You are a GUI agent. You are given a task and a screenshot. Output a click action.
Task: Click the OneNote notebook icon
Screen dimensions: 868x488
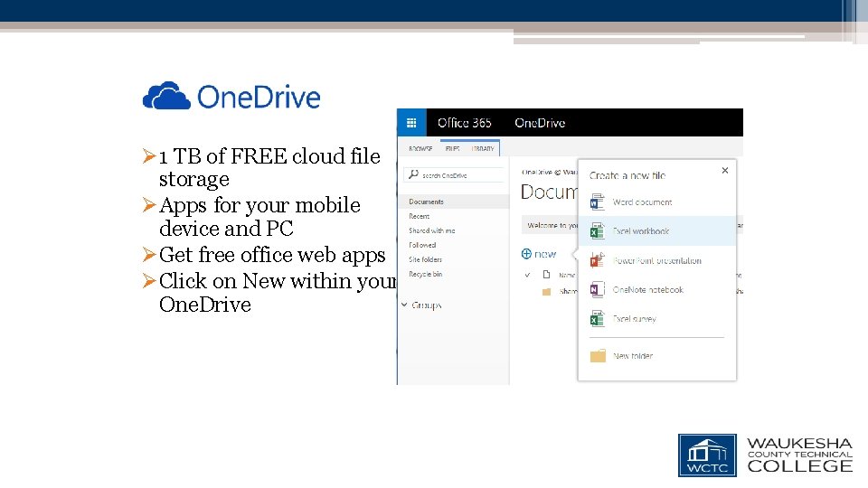(598, 289)
